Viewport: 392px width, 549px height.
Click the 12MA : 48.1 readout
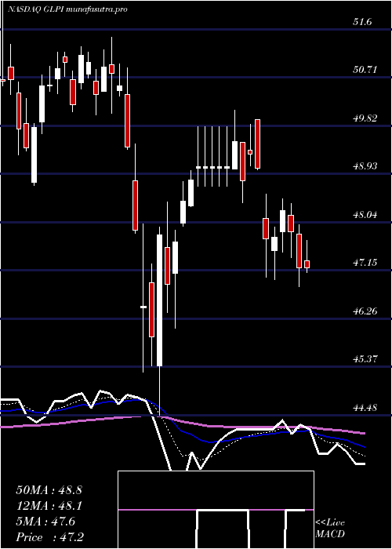pos(49,506)
